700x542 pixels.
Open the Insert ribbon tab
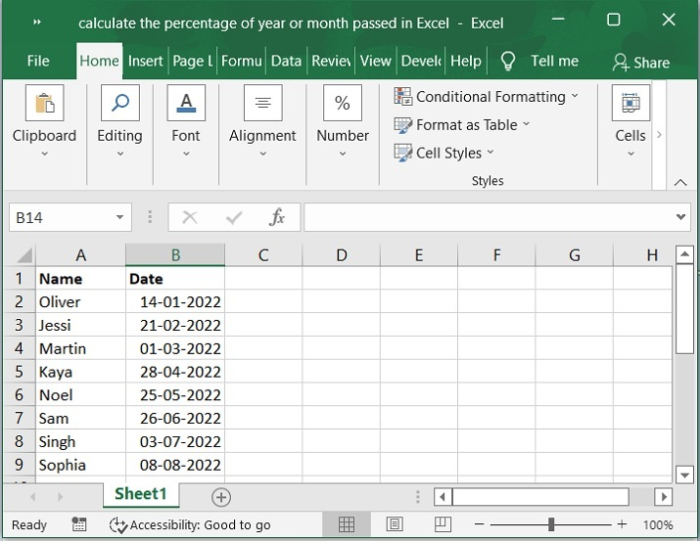click(x=145, y=61)
